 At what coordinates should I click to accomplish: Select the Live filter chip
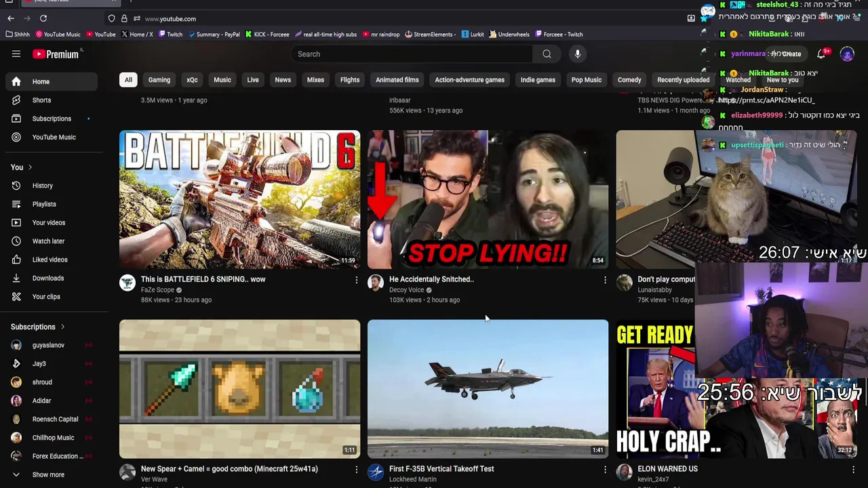(253, 80)
